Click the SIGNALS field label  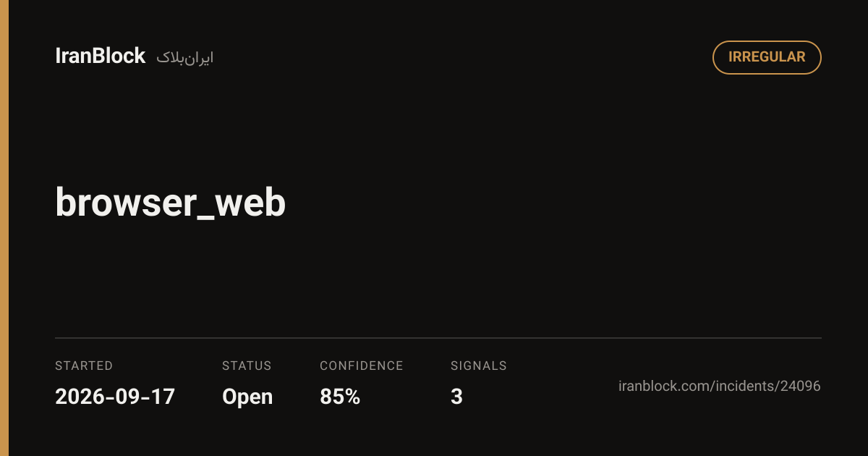point(479,366)
